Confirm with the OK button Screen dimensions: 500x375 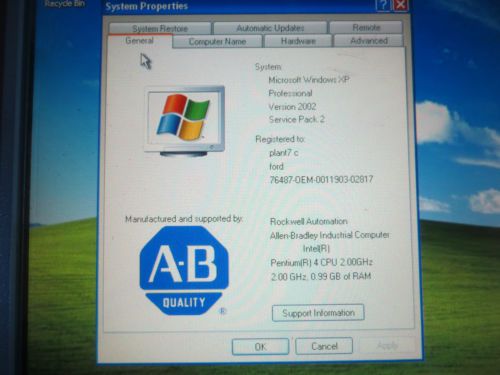click(260, 347)
